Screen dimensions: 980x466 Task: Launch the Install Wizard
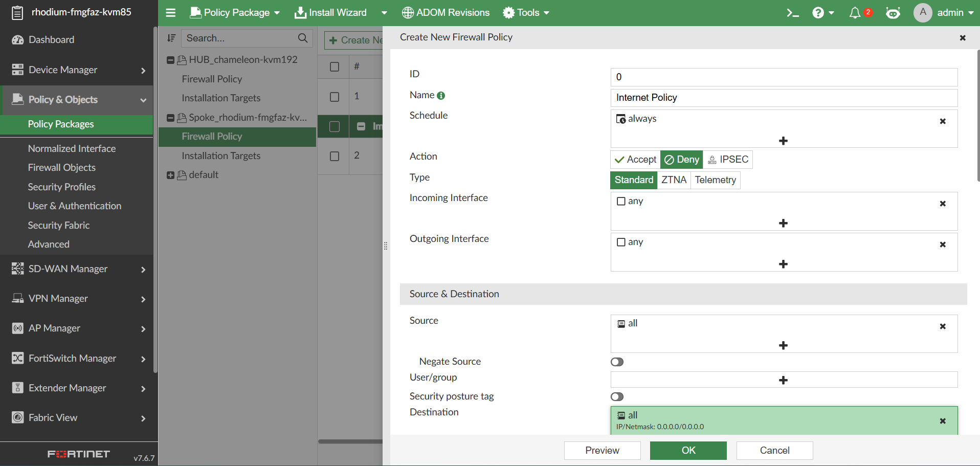(330, 13)
